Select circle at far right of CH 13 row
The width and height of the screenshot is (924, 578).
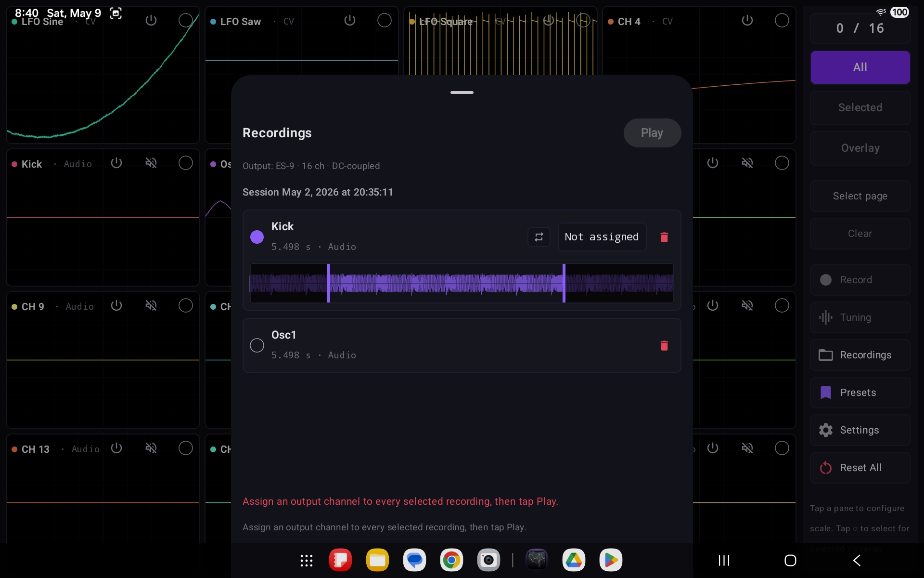pyautogui.click(x=782, y=448)
